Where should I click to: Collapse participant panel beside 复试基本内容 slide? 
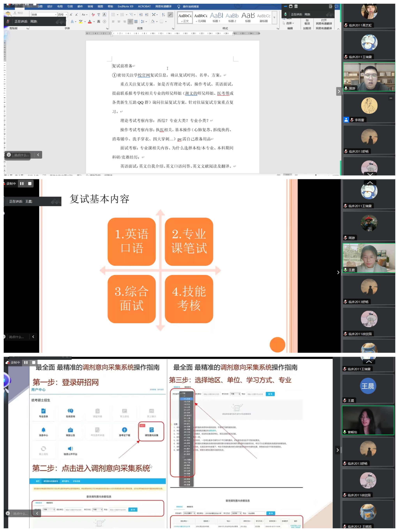click(338, 272)
